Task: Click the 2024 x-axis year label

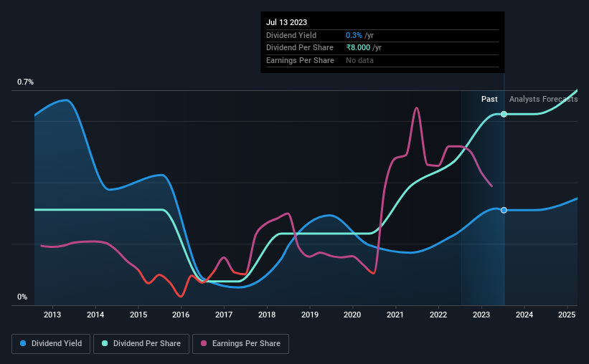Action: tap(524, 315)
